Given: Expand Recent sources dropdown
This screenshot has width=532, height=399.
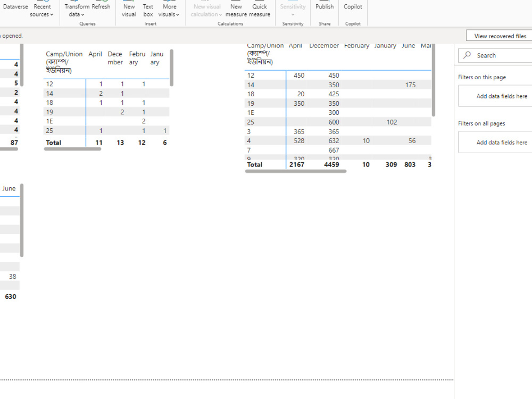Looking at the screenshot, I should click(41, 10).
